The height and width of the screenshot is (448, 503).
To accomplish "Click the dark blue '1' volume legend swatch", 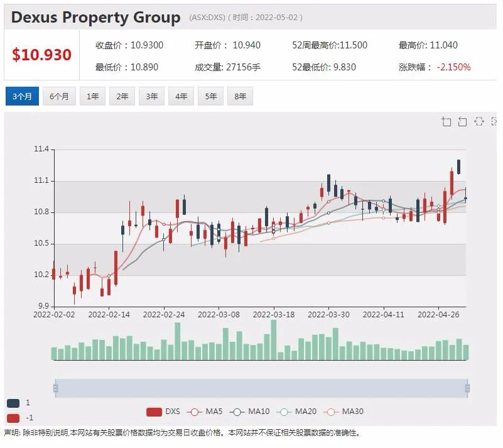I will tap(13, 403).
